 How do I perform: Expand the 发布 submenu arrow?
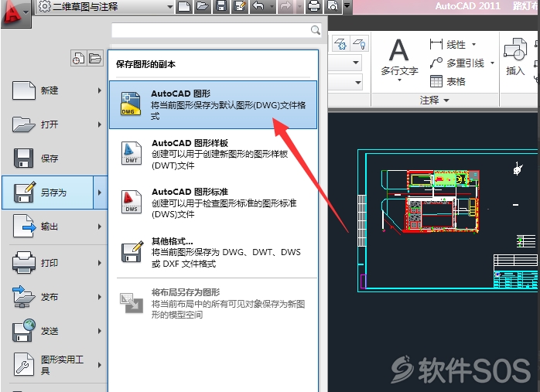(x=100, y=297)
